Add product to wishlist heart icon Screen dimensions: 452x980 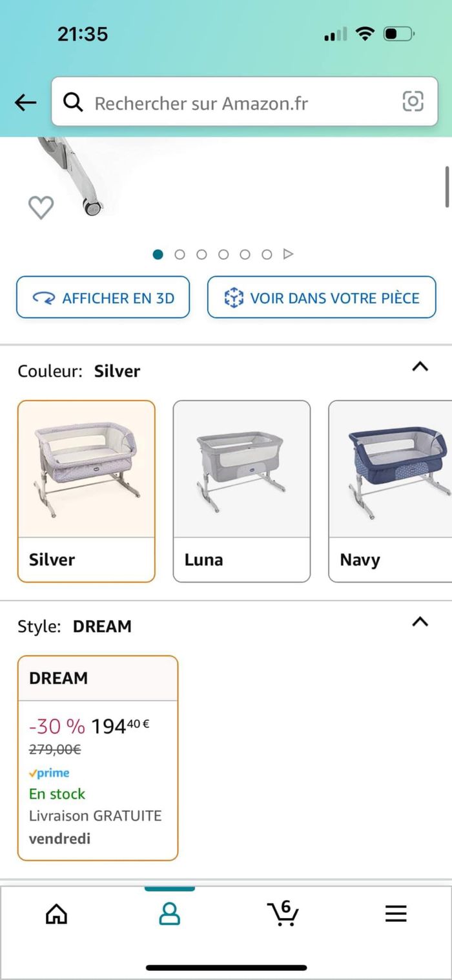(41, 207)
